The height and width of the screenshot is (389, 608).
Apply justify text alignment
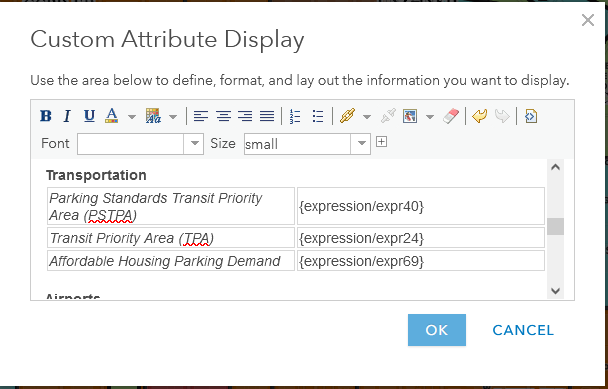click(267, 116)
